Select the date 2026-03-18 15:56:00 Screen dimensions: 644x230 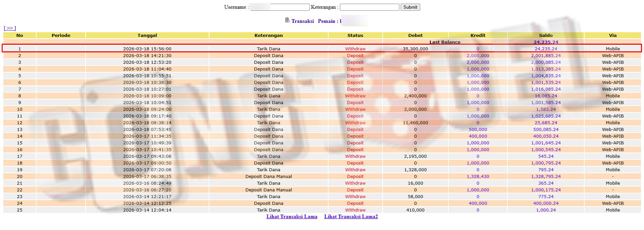(x=147, y=49)
